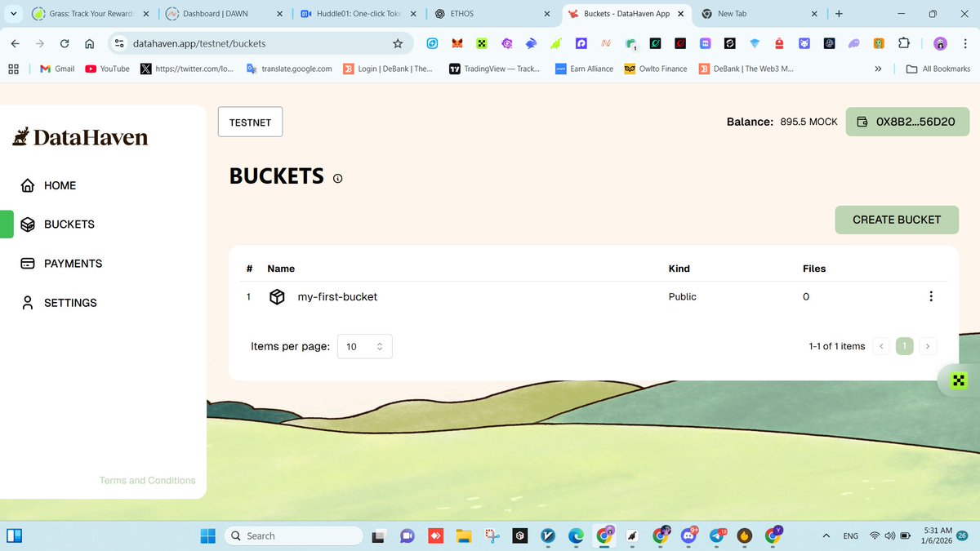Open the OKX Wallet extension icon
The image size is (980, 551).
point(482,43)
